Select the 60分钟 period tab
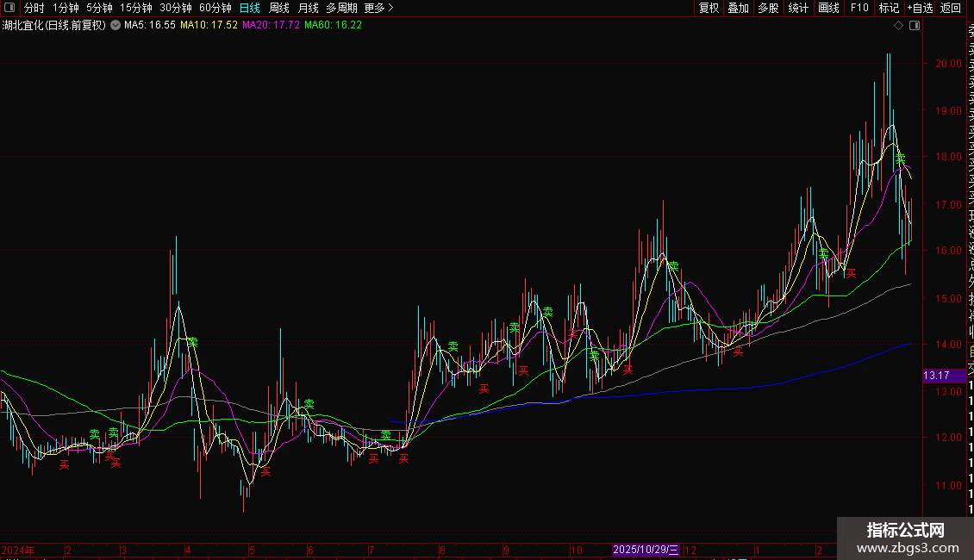Image resolution: width=974 pixels, height=560 pixels. click(215, 8)
